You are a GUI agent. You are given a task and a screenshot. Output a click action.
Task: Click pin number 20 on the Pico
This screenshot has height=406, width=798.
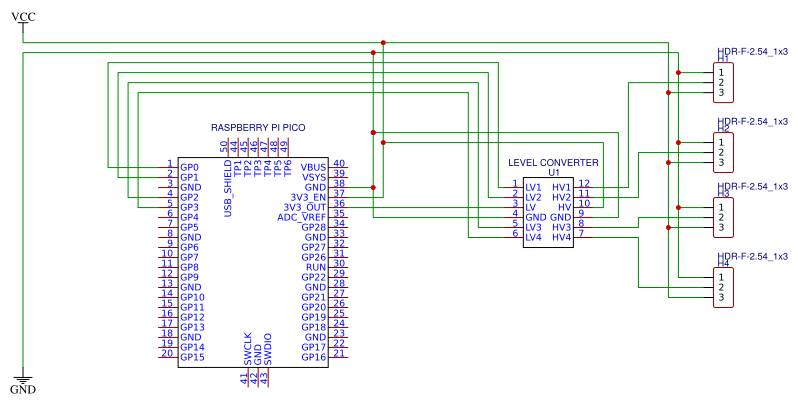[167, 353]
